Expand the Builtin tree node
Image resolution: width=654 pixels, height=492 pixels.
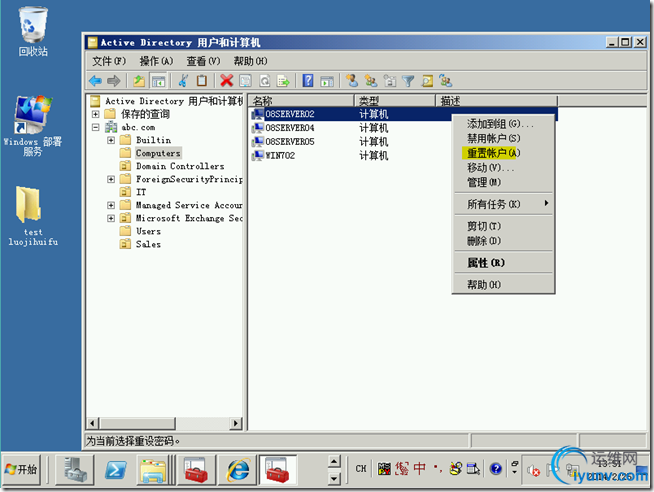111,140
